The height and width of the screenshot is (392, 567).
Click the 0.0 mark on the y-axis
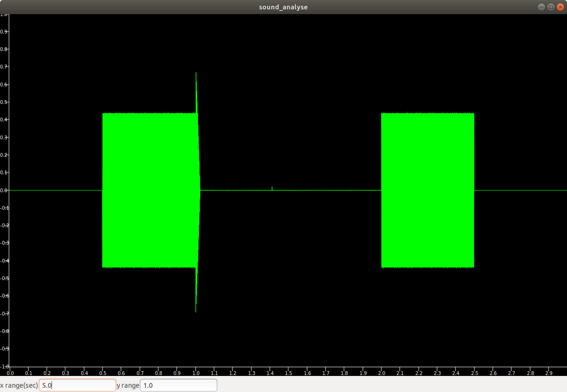pos(4,190)
